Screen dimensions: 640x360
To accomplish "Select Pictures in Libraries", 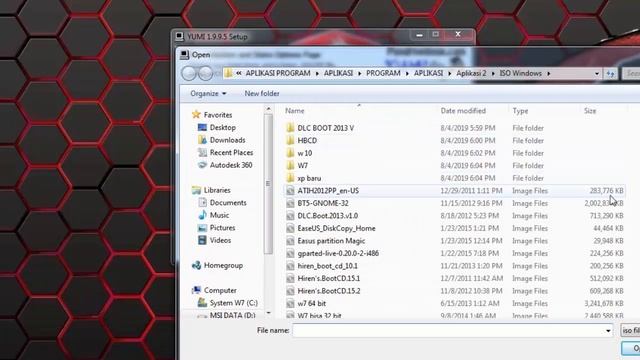I will tap(222, 228).
